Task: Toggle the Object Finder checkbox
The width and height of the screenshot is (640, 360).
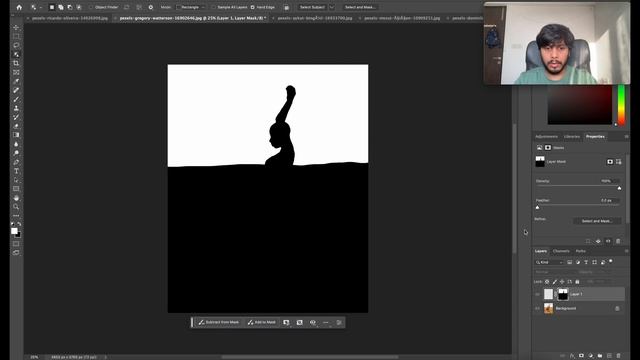Action: 91,7
